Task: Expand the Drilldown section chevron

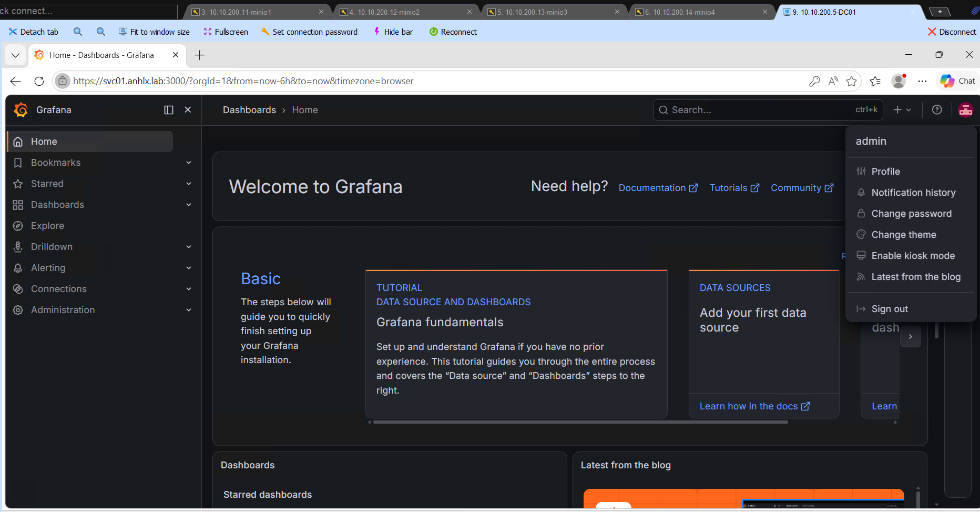Action: point(189,247)
